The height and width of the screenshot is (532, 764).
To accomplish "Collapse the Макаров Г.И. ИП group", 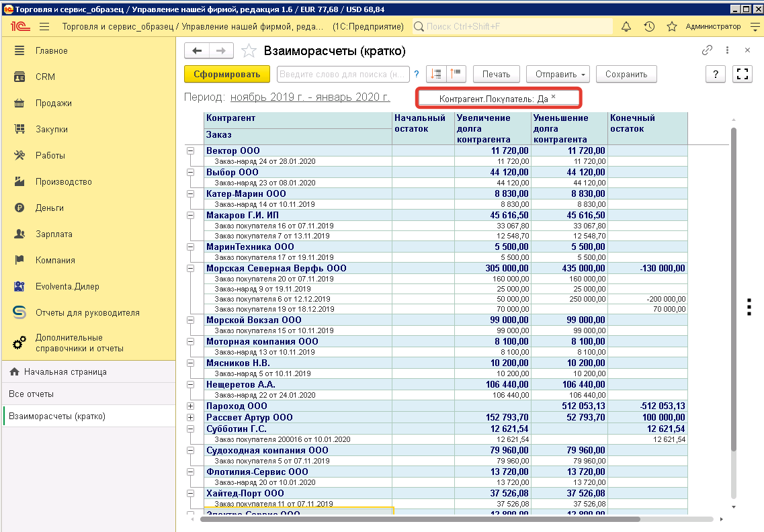I will (x=191, y=216).
